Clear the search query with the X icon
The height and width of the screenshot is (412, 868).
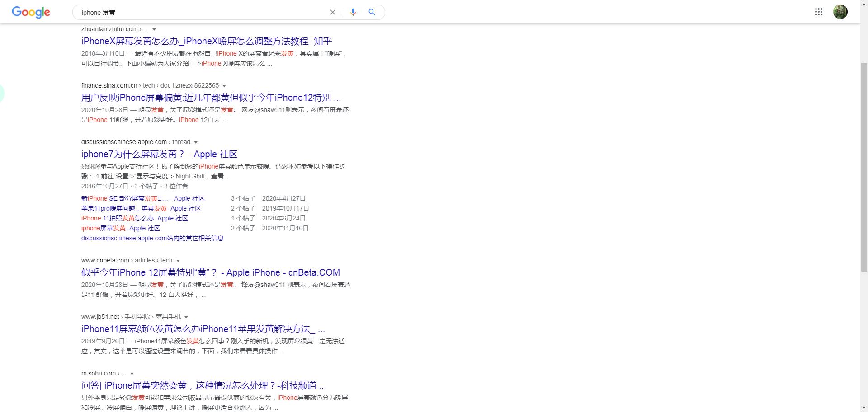click(333, 12)
